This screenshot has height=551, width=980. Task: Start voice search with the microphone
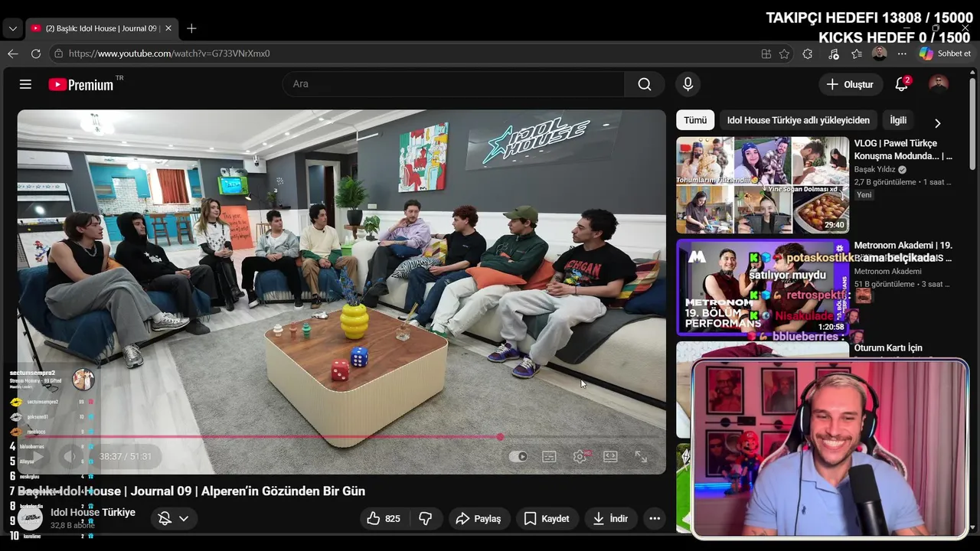[x=688, y=84]
